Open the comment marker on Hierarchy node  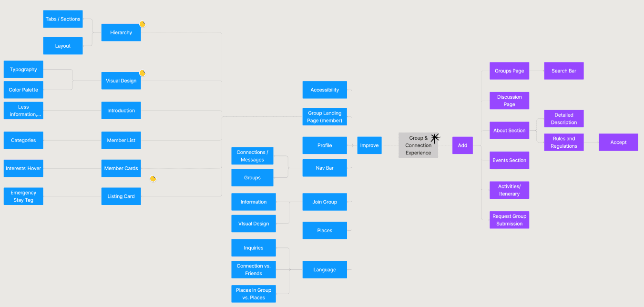coord(142,24)
